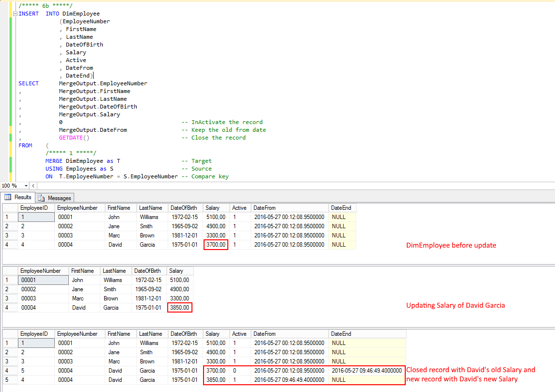Open the 100% zoom level dropdown
This screenshot has height=392, width=555.
(26, 186)
